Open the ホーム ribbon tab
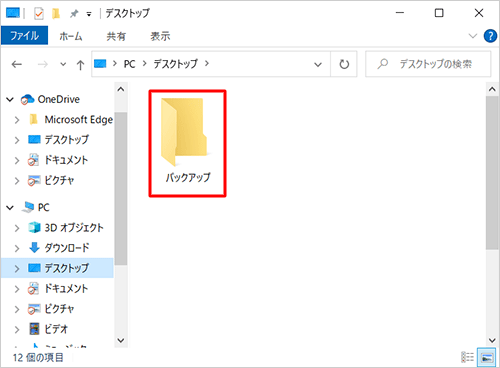The height and width of the screenshot is (368, 500). tap(71, 36)
